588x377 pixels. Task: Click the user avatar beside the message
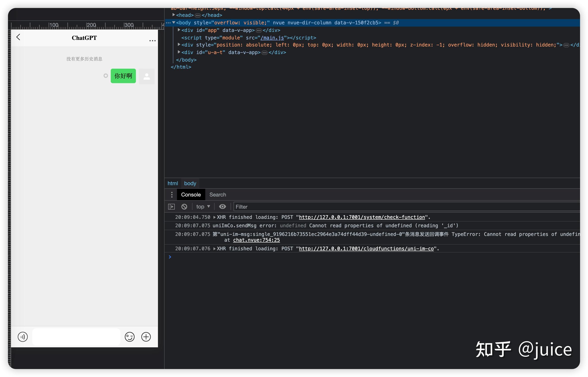[147, 76]
